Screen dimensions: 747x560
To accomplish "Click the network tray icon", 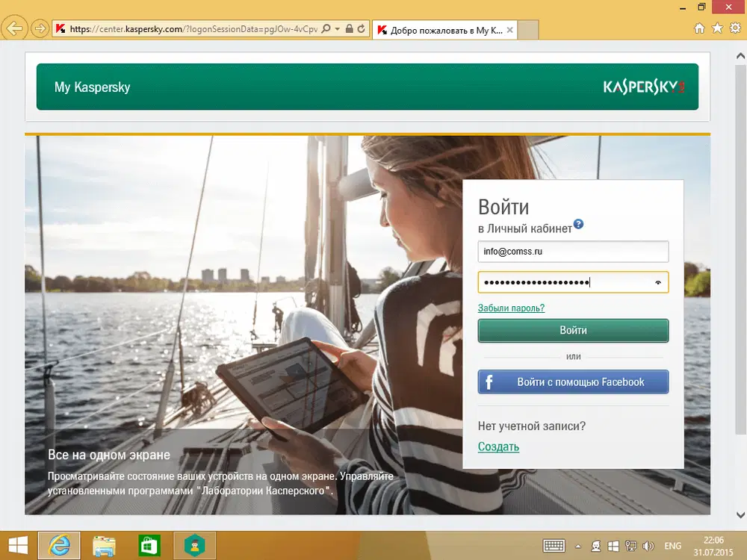I will (x=630, y=547).
